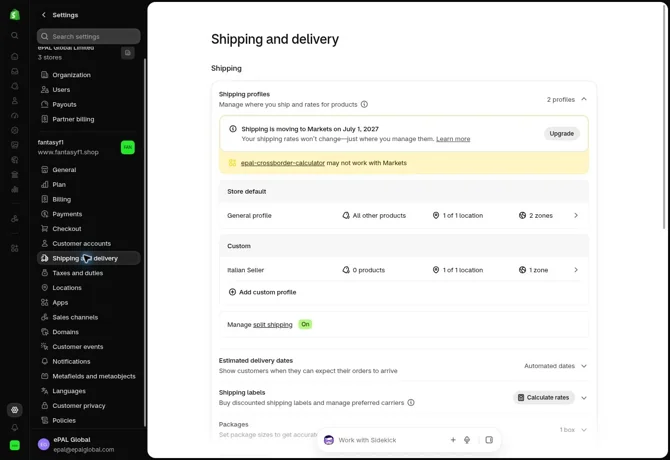Collapse the Shipping profiles section chevron
Screen dimensions: 670x460
[x=584, y=99]
